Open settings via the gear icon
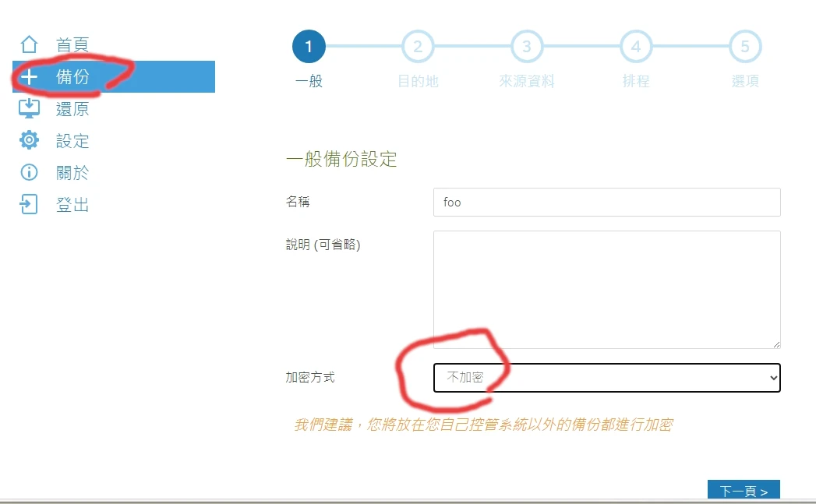 tap(29, 140)
